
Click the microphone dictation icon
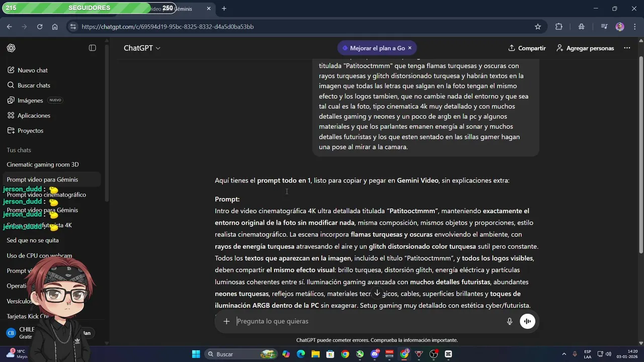click(x=510, y=321)
